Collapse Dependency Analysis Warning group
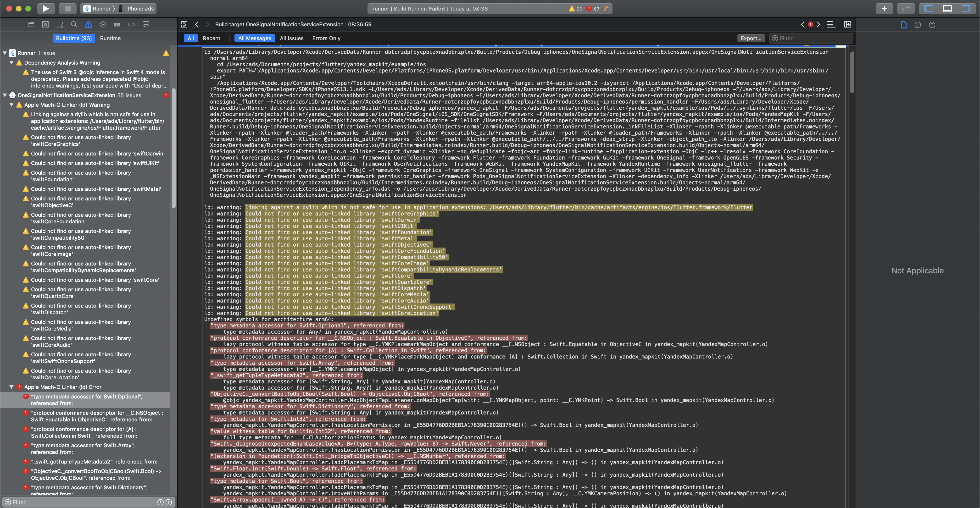Image resolution: width=980 pixels, height=508 pixels. (11, 63)
